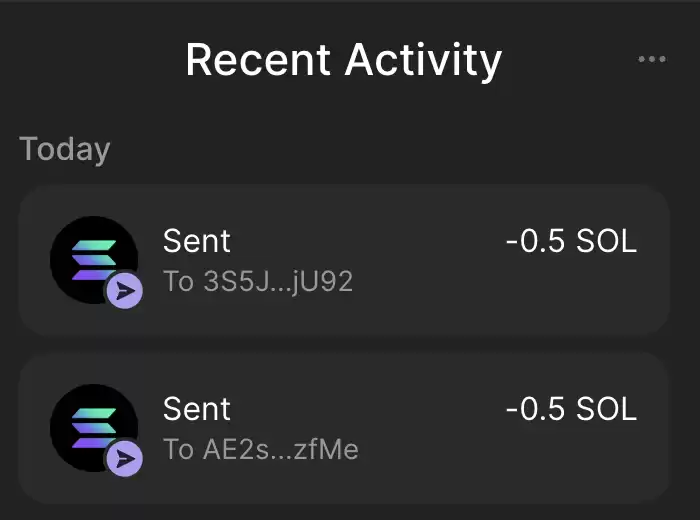Open the three-dot more options menu

(652, 59)
